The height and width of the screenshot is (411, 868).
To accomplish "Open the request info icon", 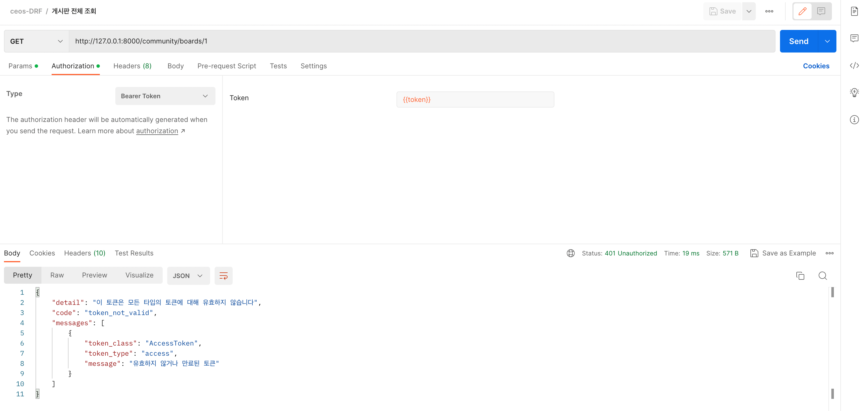I will (854, 120).
